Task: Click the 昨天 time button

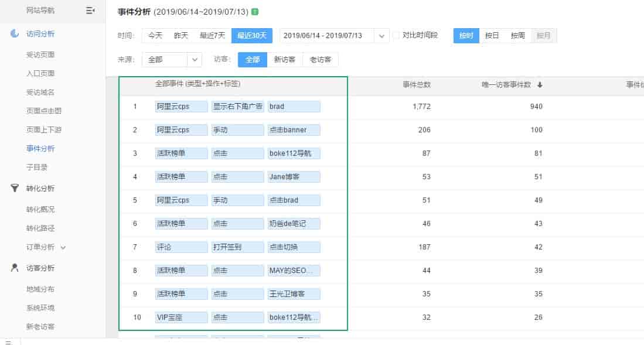Action: 181,36
